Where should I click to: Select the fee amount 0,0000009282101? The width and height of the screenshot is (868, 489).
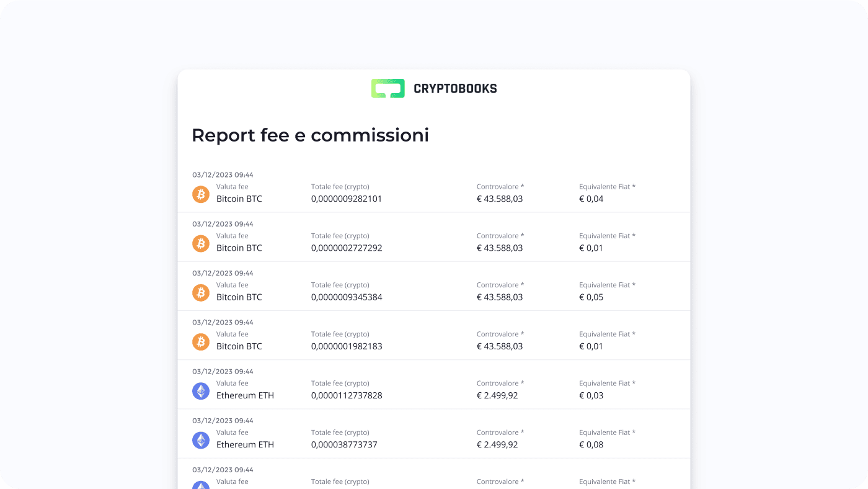click(347, 199)
